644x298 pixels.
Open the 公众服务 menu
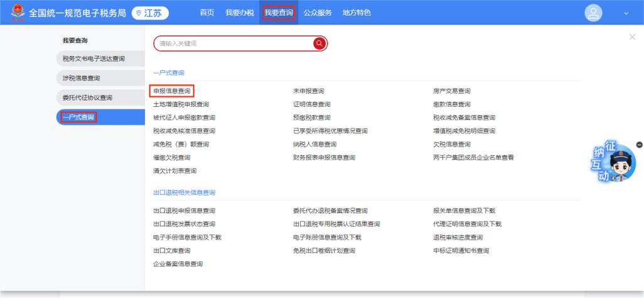[318, 13]
